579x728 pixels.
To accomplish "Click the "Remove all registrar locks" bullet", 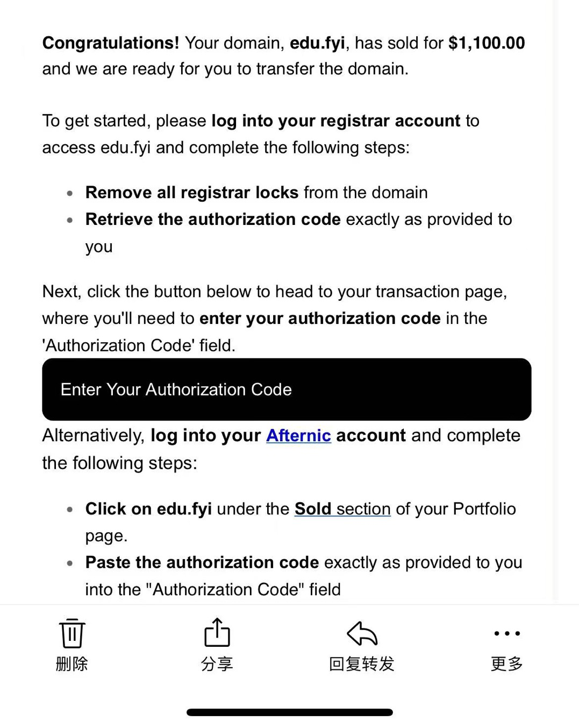I will point(191,193).
